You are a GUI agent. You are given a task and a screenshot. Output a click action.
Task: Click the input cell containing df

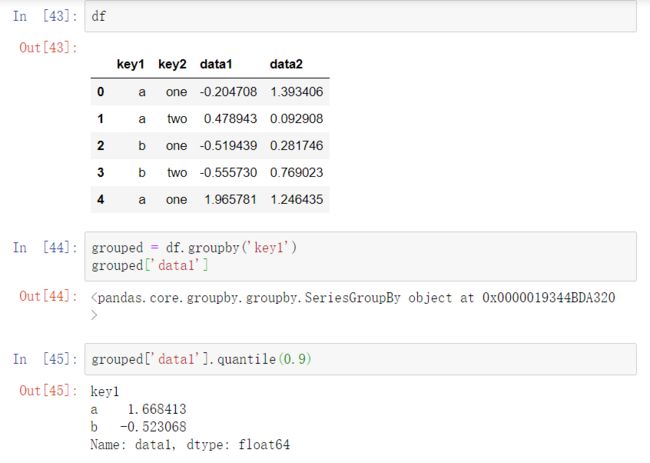coord(360,17)
